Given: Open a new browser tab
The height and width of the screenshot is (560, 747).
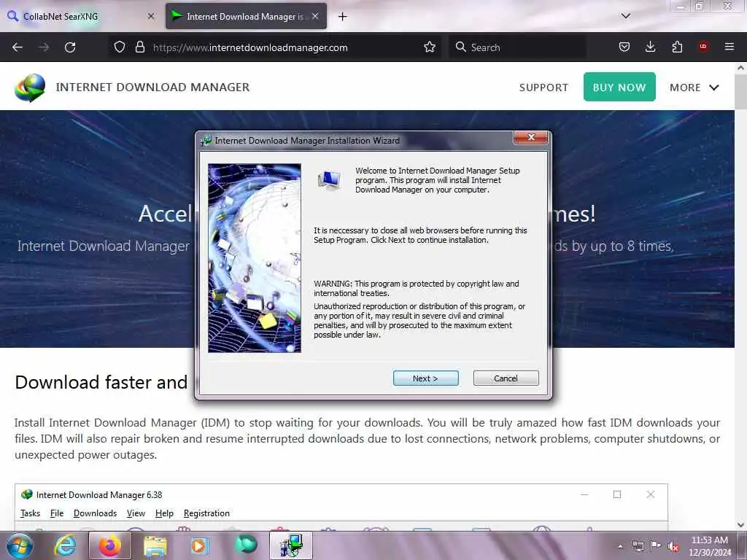Looking at the screenshot, I should pyautogui.click(x=342, y=17).
